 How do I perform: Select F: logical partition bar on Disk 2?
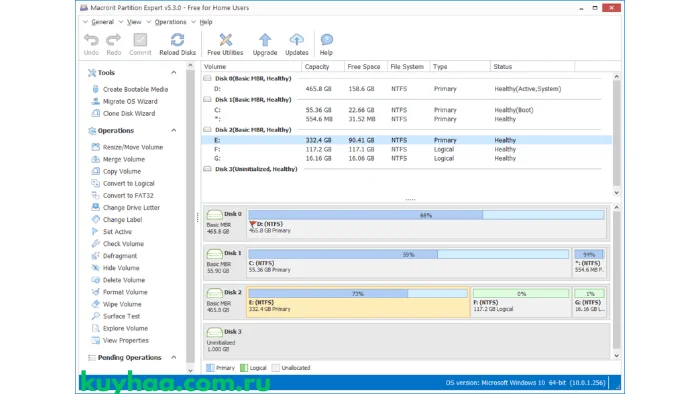(521, 294)
